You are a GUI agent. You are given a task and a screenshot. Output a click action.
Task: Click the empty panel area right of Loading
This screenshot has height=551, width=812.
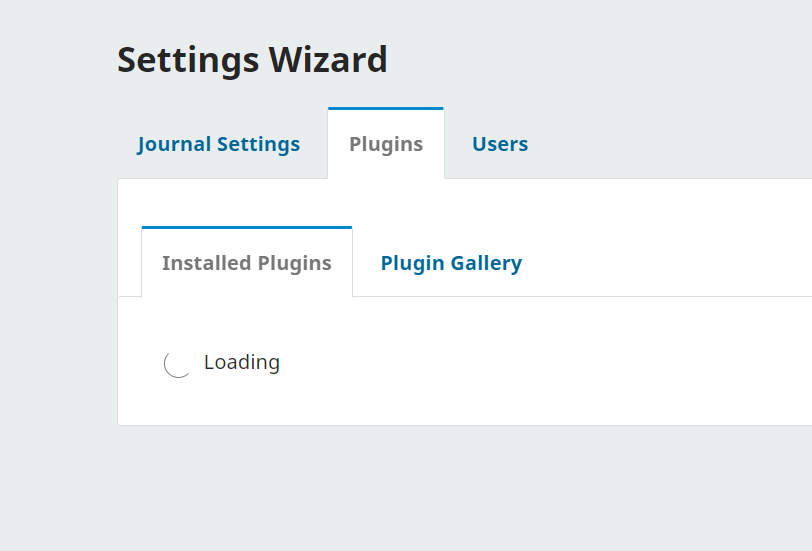(550, 362)
